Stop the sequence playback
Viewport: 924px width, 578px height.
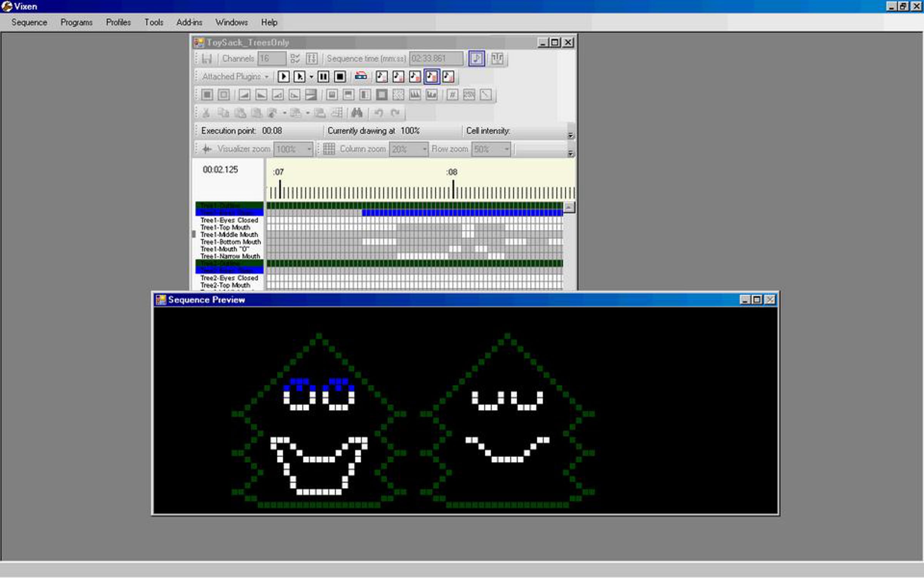coord(340,77)
